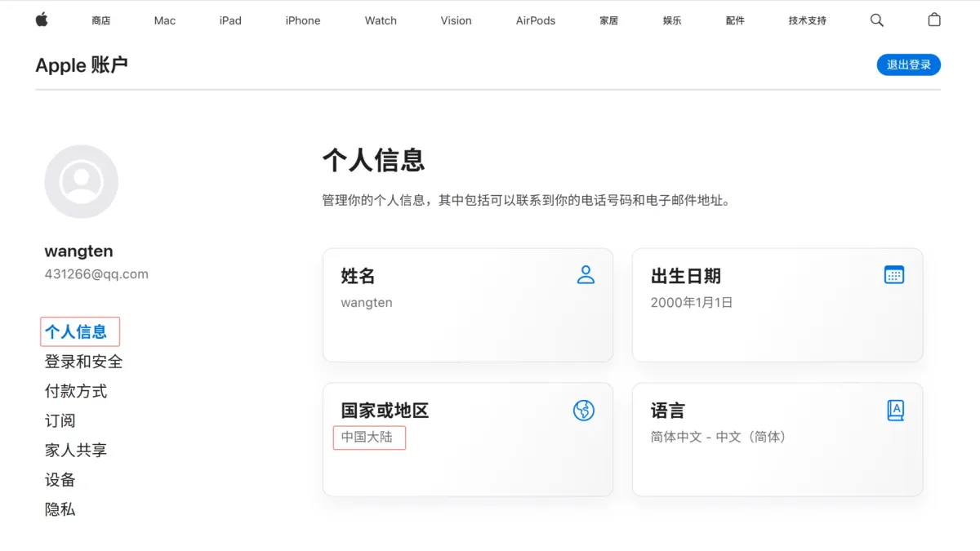Click the 中国大陆 region value

(367, 437)
